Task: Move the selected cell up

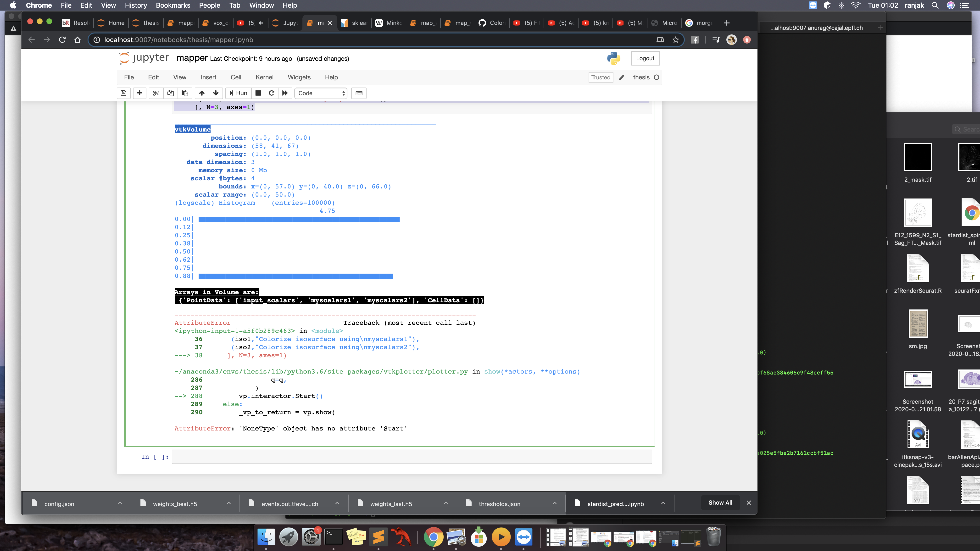Action: pos(202,93)
